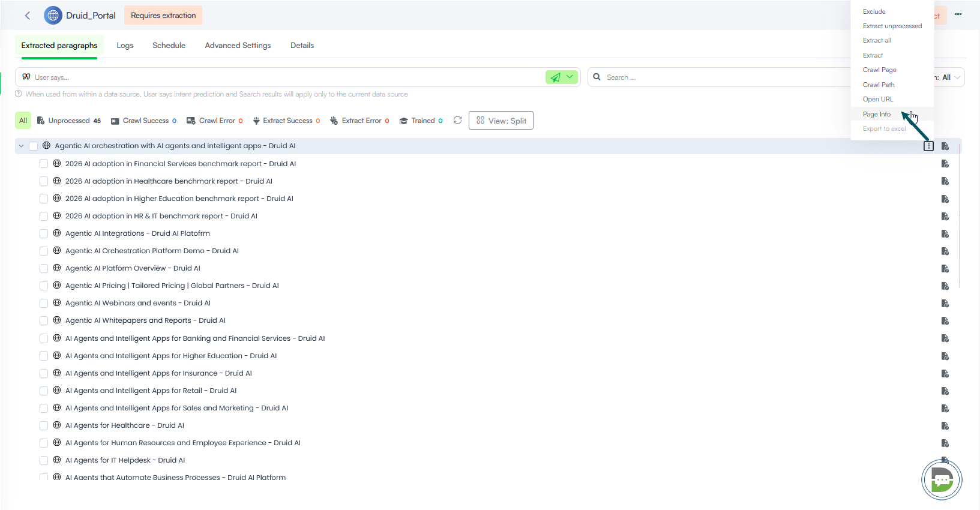980x510 pixels.
Task: Open the All filter dropdown near search
Action: [951, 77]
